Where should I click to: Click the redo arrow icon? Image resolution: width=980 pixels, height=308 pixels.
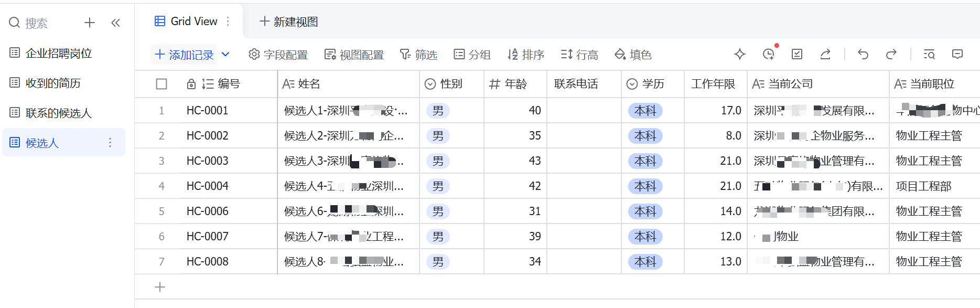[x=891, y=54]
